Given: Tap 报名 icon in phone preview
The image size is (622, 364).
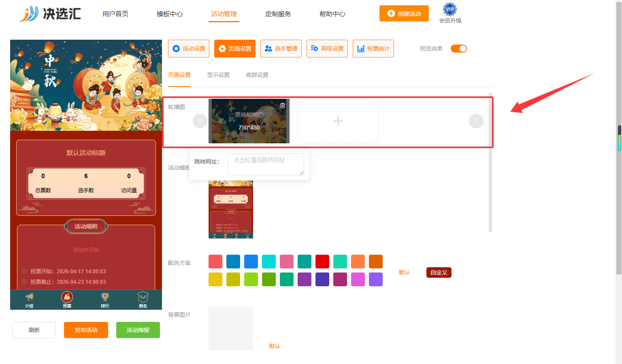Looking at the screenshot, I should [143, 300].
